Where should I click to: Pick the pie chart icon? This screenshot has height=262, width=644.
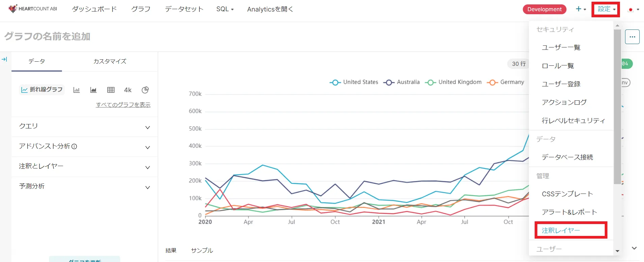[x=145, y=90]
